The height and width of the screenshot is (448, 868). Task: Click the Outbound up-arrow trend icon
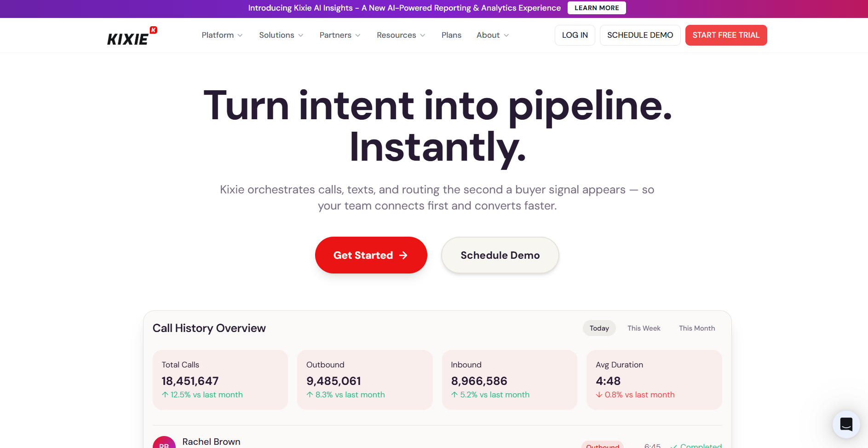[310, 395]
